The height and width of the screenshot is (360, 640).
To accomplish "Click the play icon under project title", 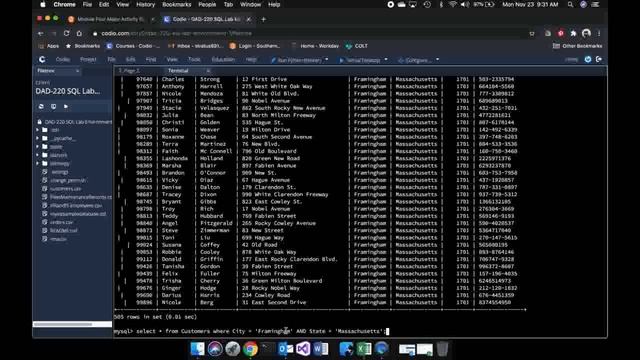I will click(x=66, y=107).
